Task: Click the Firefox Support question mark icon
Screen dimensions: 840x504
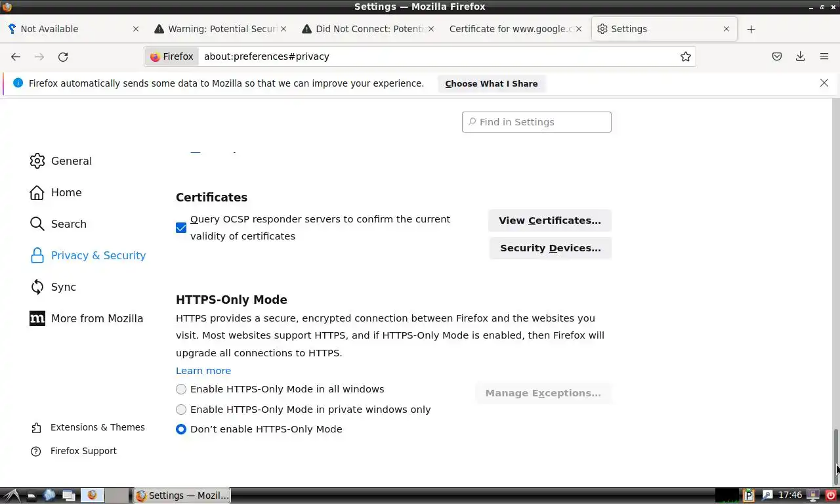Action: (36, 451)
